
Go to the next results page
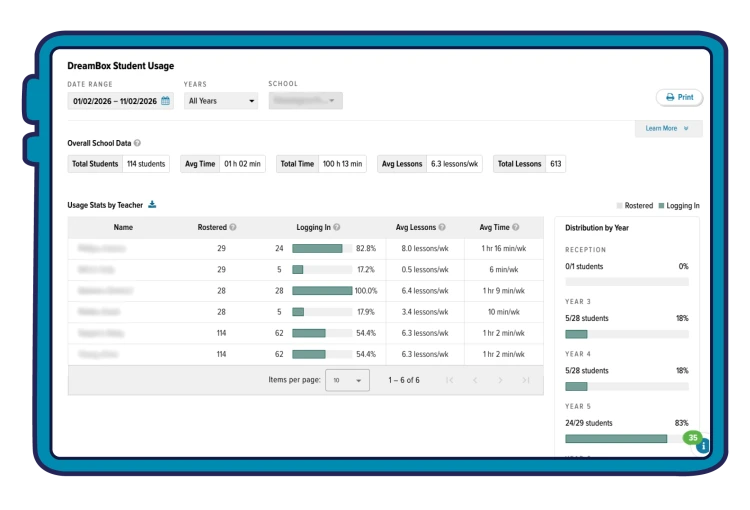tap(500, 380)
